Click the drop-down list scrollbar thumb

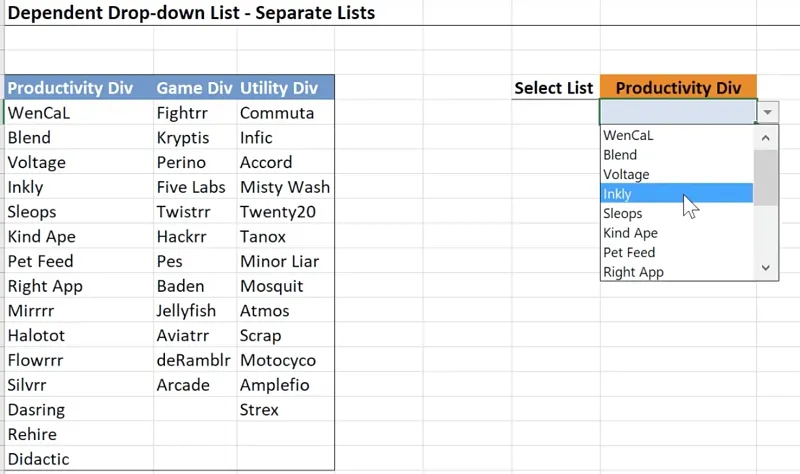[x=766, y=178]
